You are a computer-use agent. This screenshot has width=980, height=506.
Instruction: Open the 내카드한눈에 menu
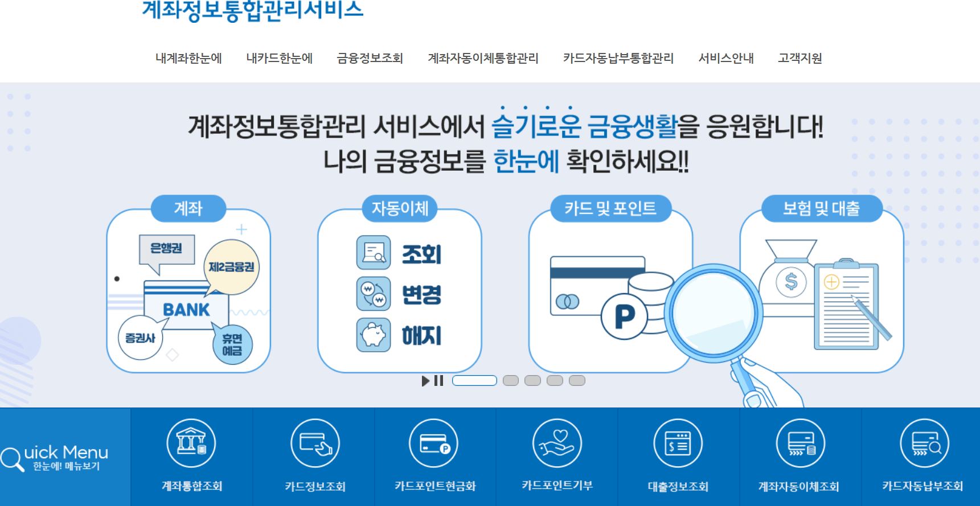coord(280,58)
